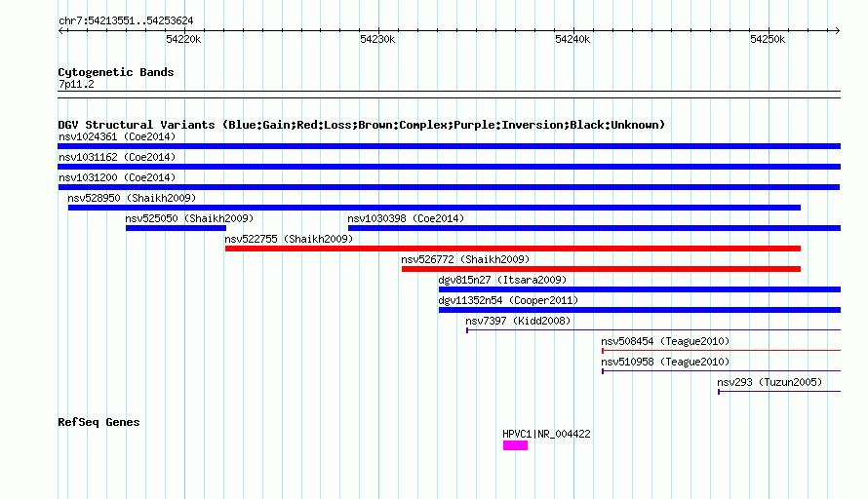Click the 54250k ruler label
The image size is (868, 499).
pyautogui.click(x=768, y=39)
